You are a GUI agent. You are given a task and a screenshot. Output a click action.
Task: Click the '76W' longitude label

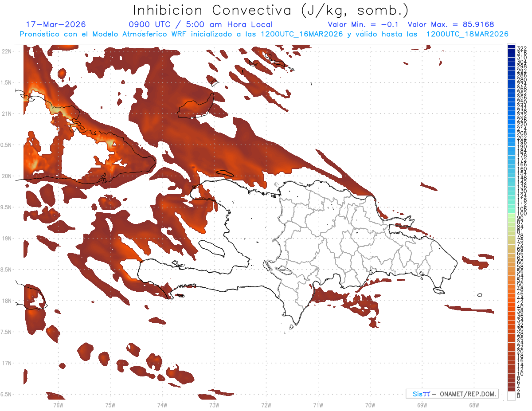tap(58, 405)
